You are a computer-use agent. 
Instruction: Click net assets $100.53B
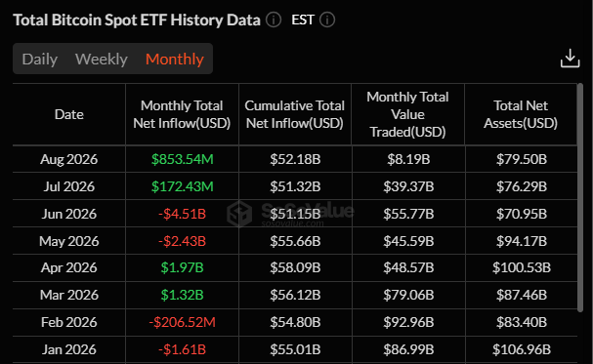point(522,267)
